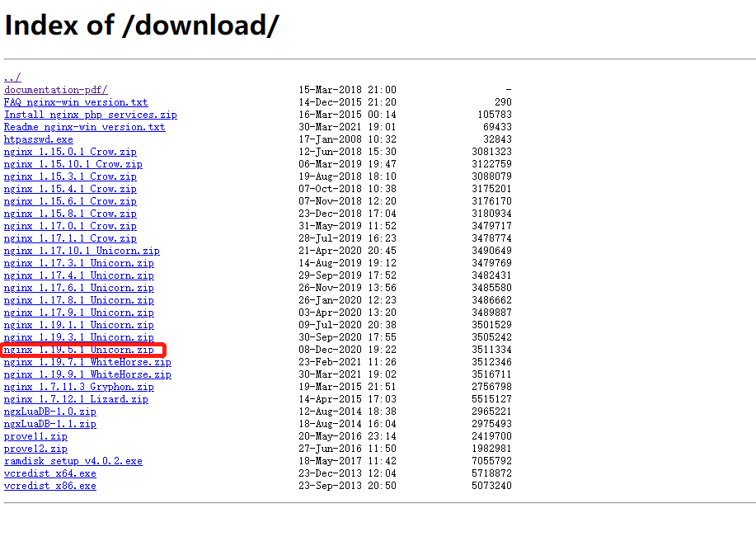Image resolution: width=756 pixels, height=541 pixels.
Task: Open the documentation-pdf folder link
Action: point(54,90)
